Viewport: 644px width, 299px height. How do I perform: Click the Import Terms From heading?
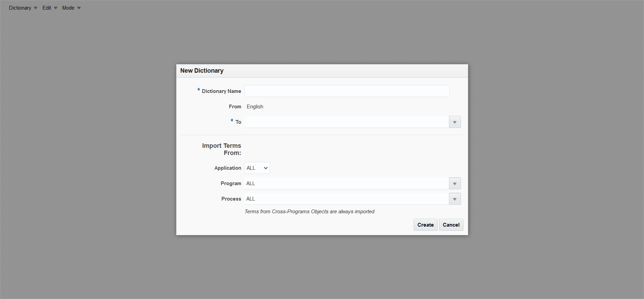(x=222, y=149)
